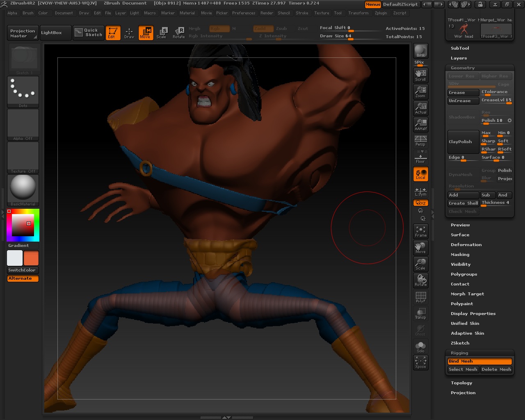This screenshot has width=525, height=420.
Task: Click the AAHalf view icon
Action: point(420,124)
